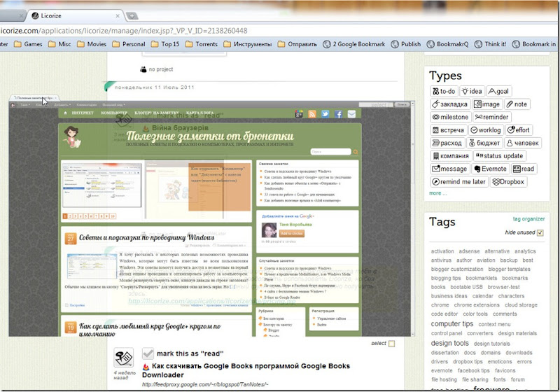The width and height of the screenshot is (560, 392).
Task: Open a new browser tab
Action: pos(132,15)
